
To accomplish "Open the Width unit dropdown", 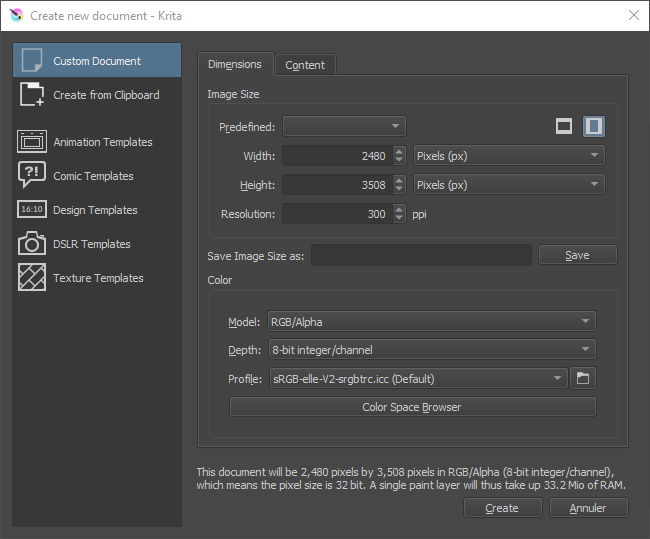I will tap(508, 155).
